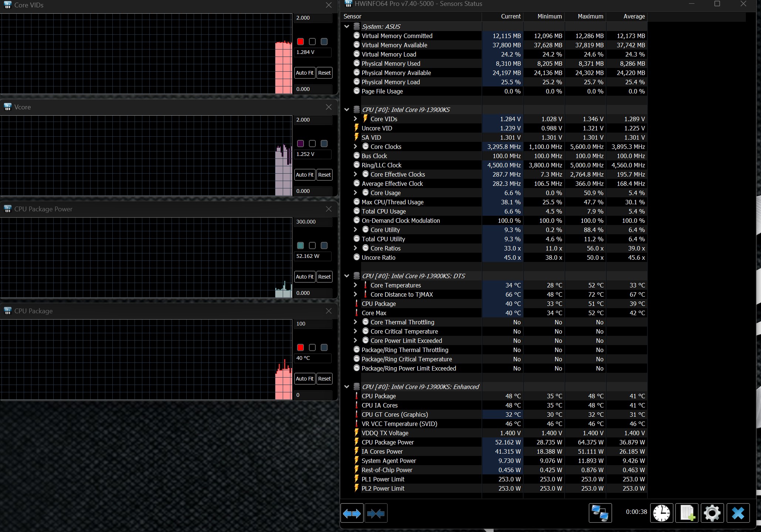
Task: Click the Maximum column header
Action: click(x=590, y=17)
